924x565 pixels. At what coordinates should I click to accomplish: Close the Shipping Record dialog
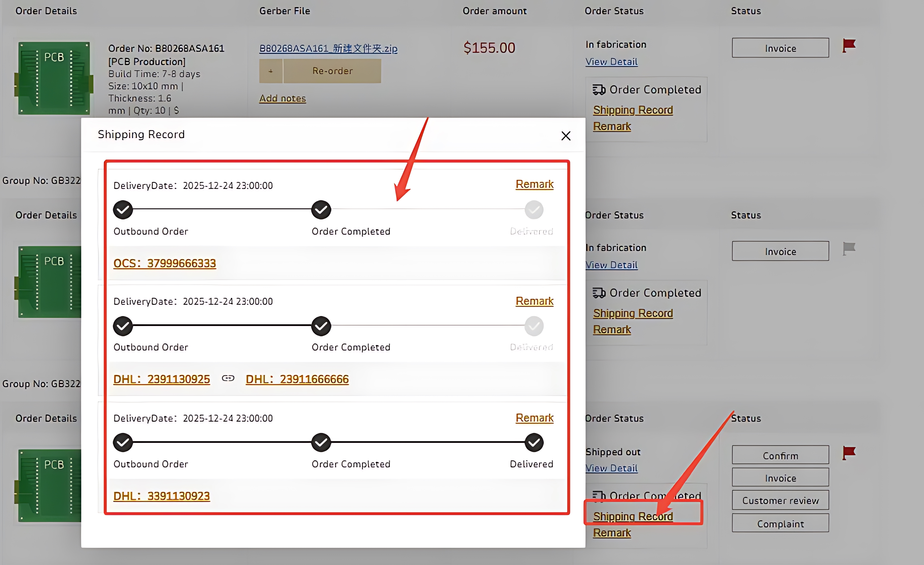click(x=565, y=136)
